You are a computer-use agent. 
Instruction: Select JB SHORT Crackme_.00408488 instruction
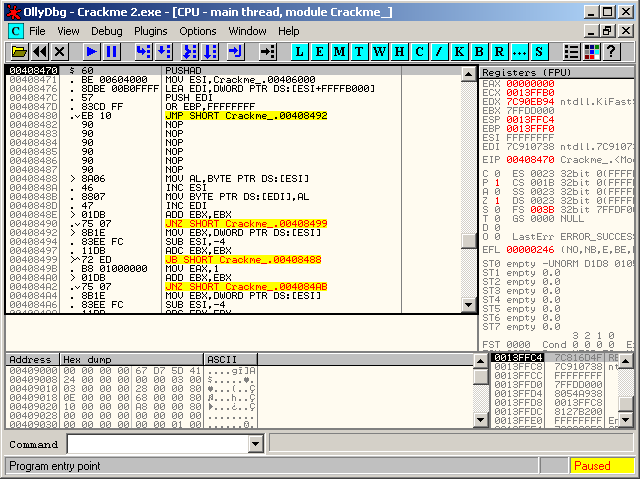click(x=243, y=259)
